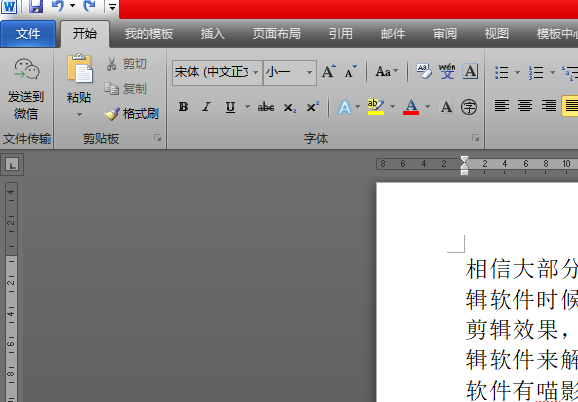
Task: Apply character border icon
Action: (470, 71)
